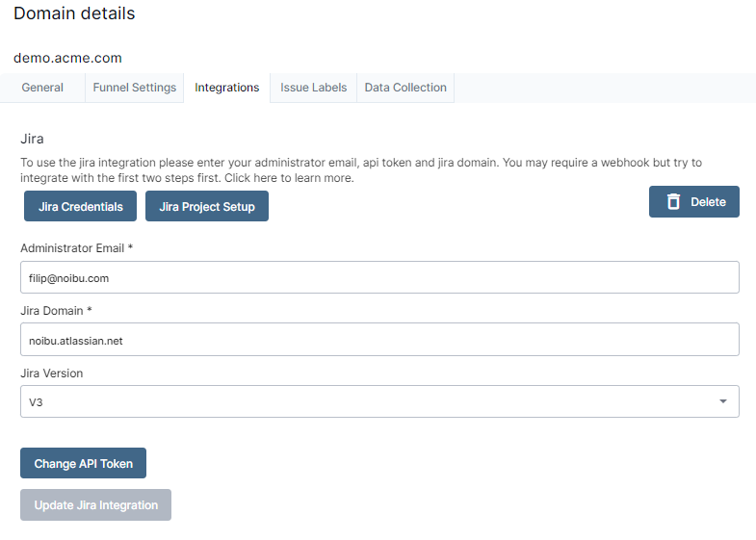
Task: Follow the 'Click here to learn more' link
Action: click(289, 178)
